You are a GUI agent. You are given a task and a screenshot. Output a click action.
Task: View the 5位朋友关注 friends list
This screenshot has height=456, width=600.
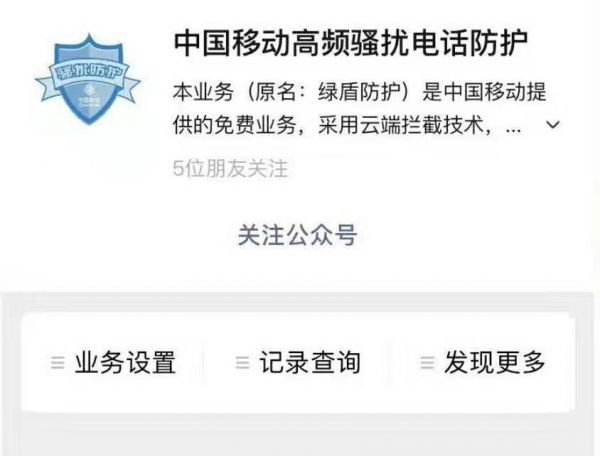point(230,168)
